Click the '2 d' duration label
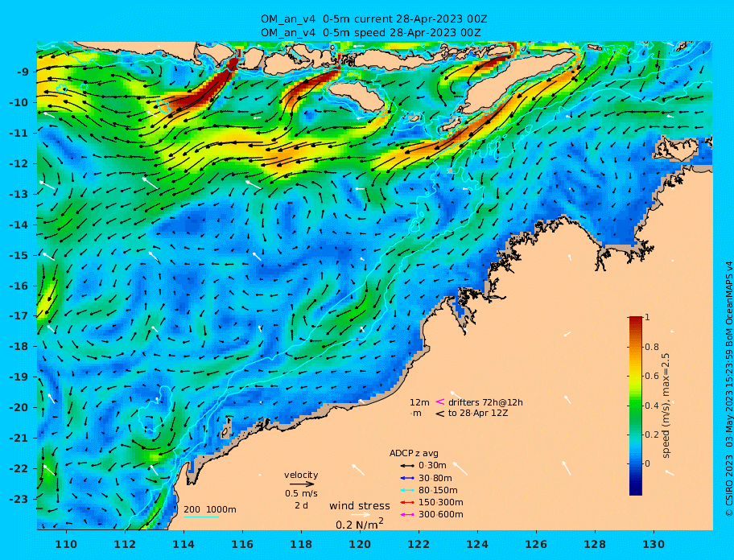 point(301,506)
